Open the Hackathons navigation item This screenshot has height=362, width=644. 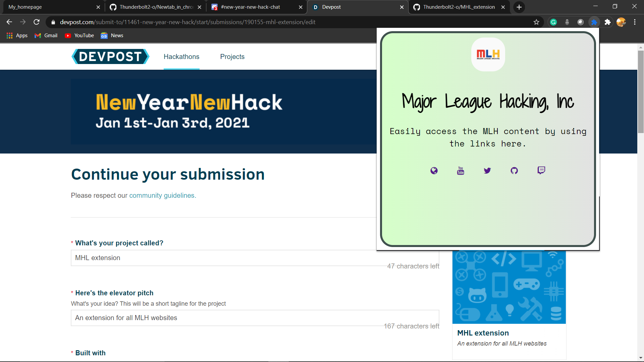pyautogui.click(x=181, y=57)
